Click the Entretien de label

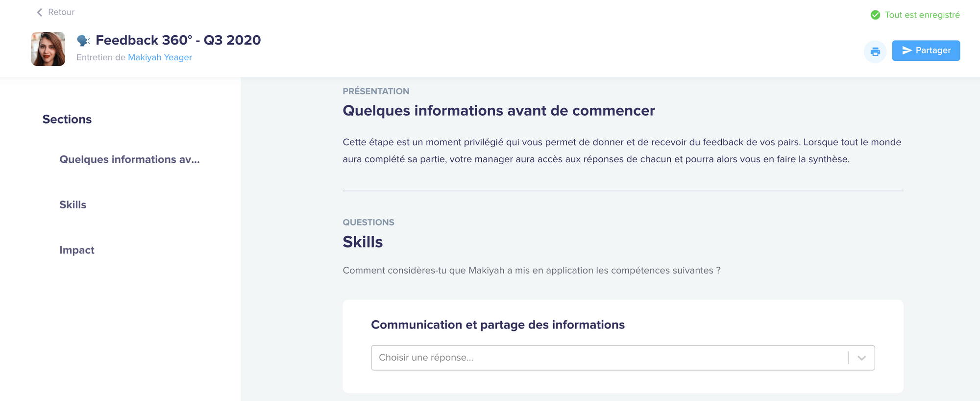click(101, 57)
